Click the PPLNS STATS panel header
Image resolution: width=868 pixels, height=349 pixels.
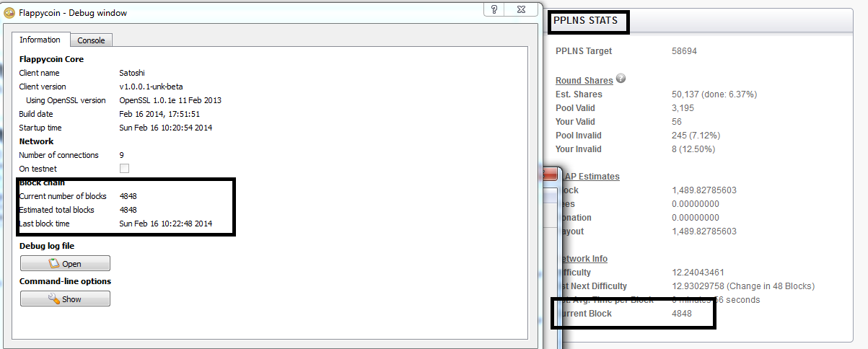click(x=585, y=21)
